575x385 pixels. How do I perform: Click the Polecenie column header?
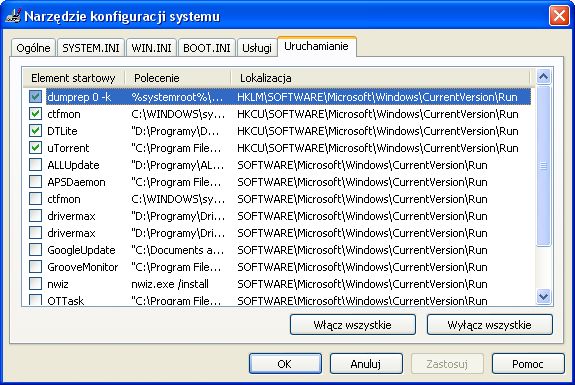tap(178, 78)
